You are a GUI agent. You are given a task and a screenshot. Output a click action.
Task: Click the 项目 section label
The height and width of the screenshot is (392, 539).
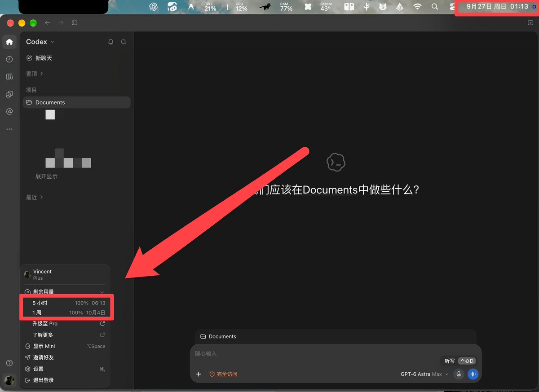tap(31, 90)
